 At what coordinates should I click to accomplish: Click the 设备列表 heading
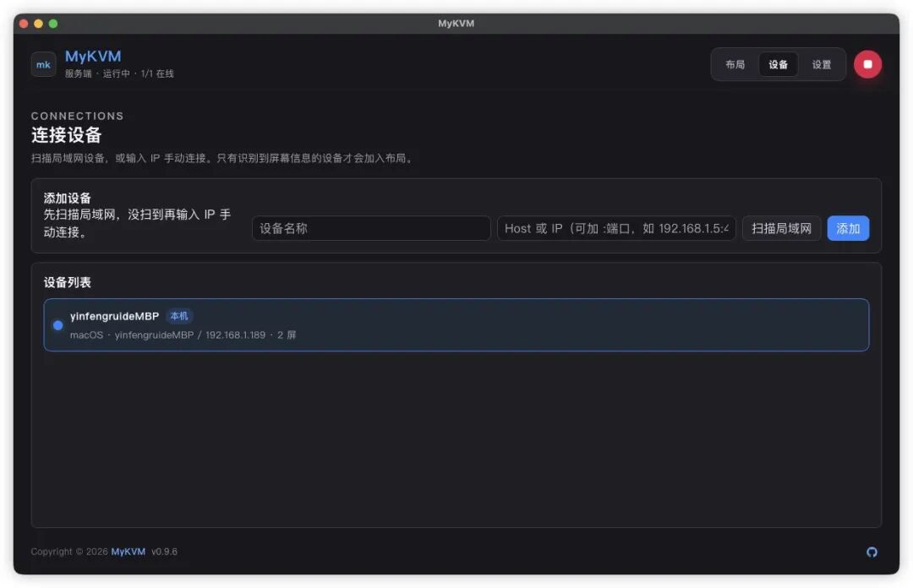(x=68, y=282)
